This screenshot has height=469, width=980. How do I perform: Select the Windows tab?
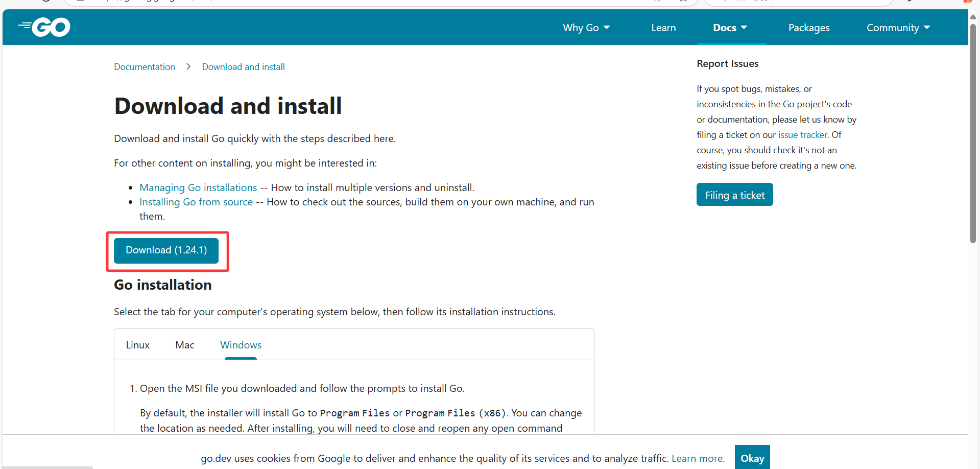(241, 345)
